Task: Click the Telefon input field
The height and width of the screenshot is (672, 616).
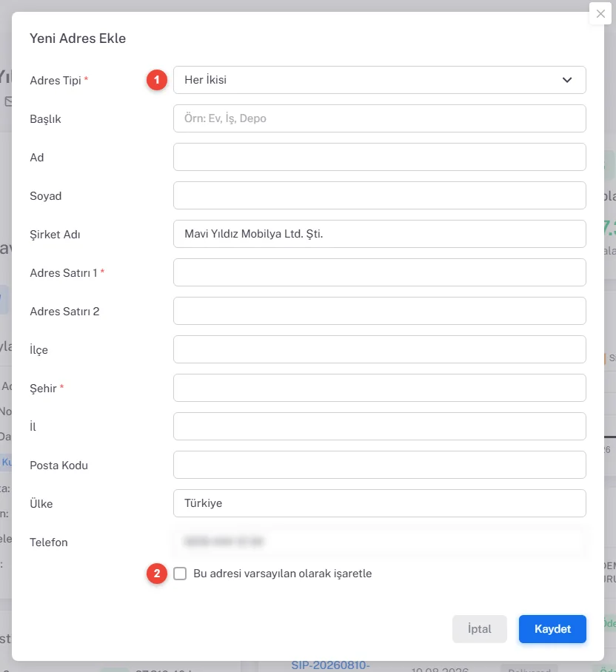Action: coord(379,542)
